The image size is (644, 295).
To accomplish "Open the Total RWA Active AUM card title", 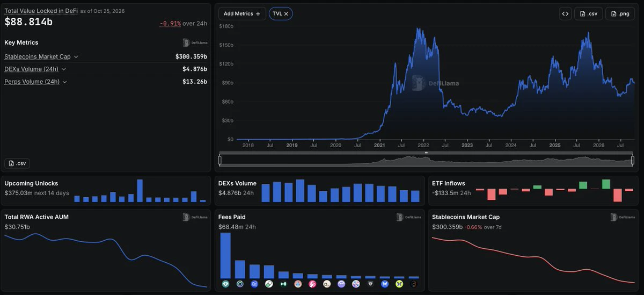I will click(36, 217).
